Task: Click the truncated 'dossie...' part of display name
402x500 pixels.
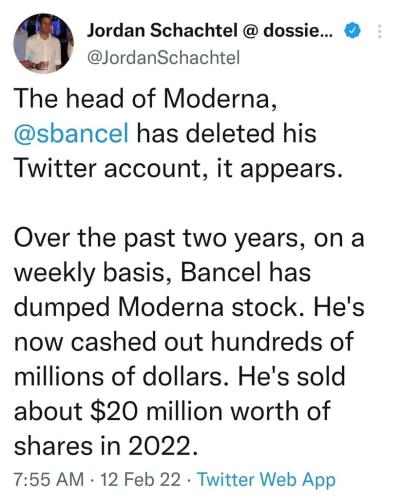Action: click(x=297, y=31)
